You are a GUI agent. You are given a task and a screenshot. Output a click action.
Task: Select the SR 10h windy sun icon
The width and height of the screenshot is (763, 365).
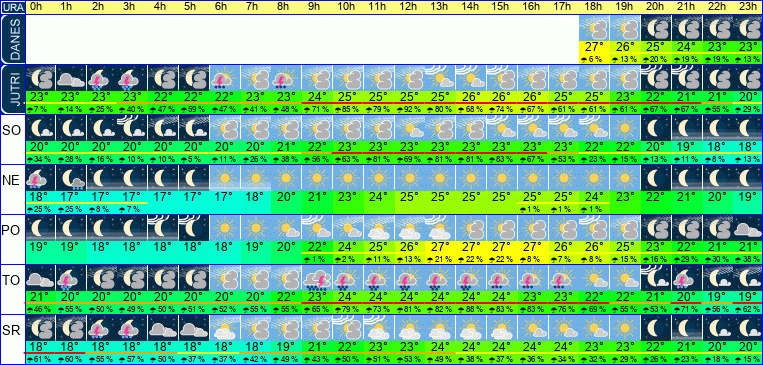coord(348,327)
